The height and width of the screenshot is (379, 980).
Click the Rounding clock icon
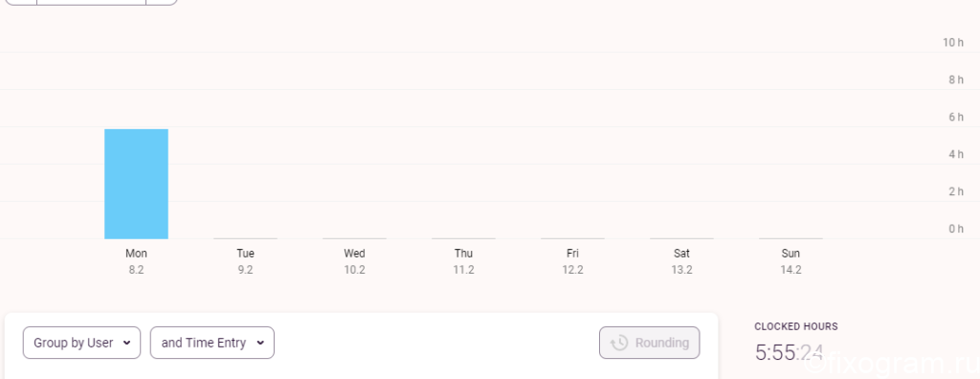coord(619,343)
